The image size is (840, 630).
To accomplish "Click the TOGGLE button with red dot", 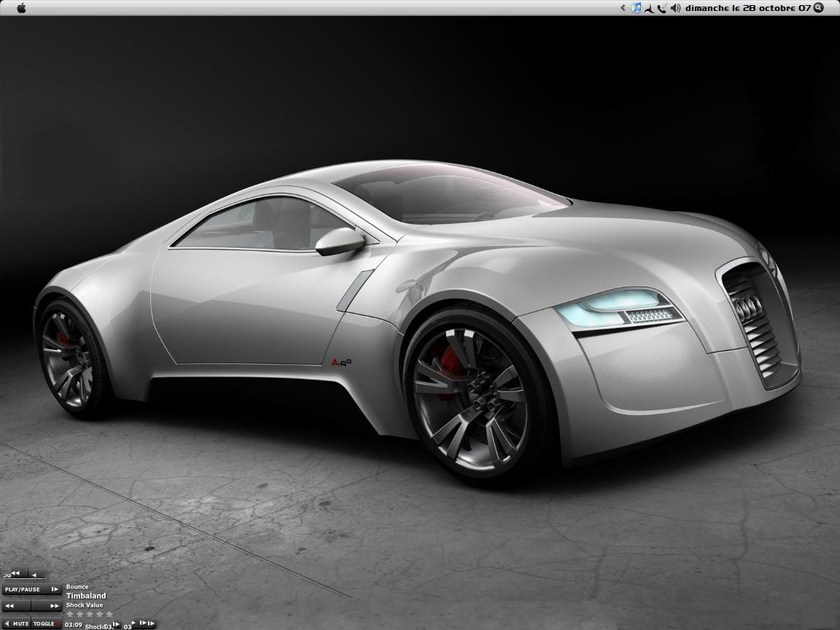I will (x=46, y=623).
